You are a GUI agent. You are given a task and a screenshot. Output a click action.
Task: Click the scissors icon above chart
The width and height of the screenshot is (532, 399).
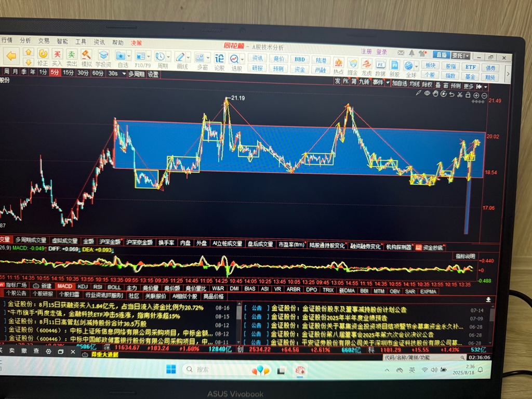pos(460,95)
